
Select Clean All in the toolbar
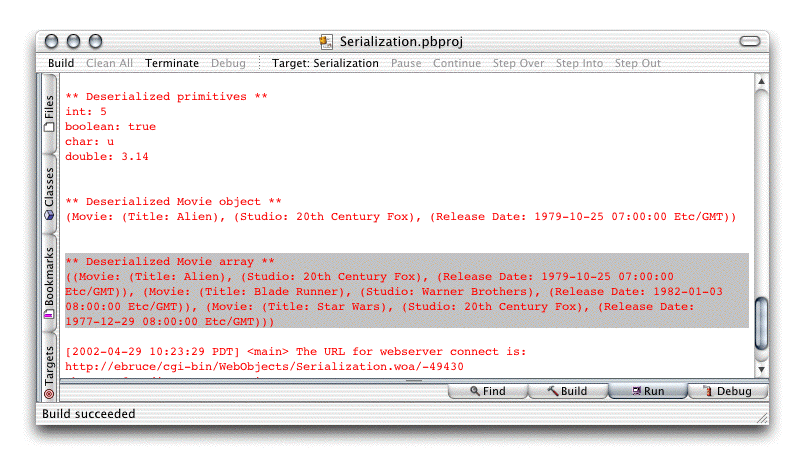(x=109, y=63)
